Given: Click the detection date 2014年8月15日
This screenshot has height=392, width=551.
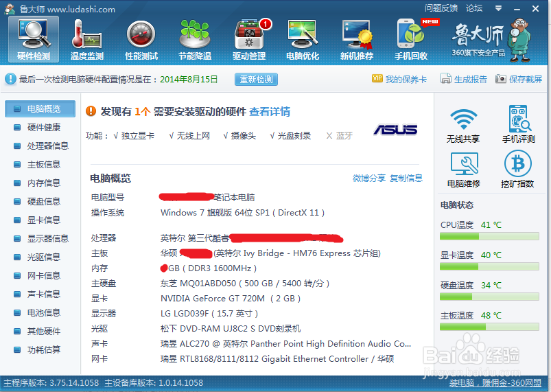Looking at the screenshot, I should click(189, 79).
